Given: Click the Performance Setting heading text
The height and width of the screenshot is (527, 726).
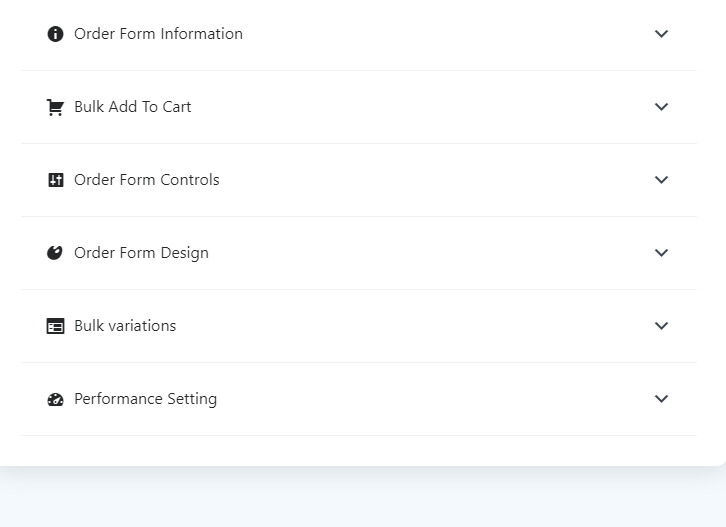Looking at the screenshot, I should [x=145, y=399].
